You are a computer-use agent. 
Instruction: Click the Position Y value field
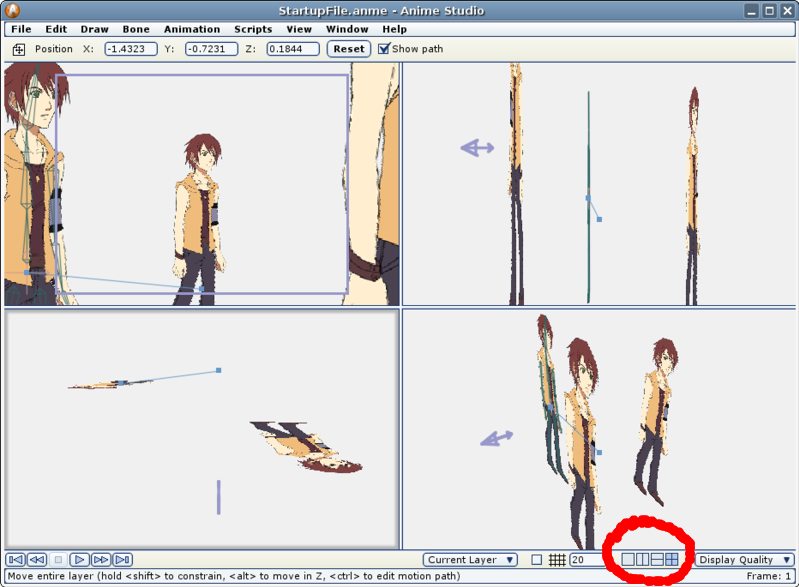tap(211, 49)
